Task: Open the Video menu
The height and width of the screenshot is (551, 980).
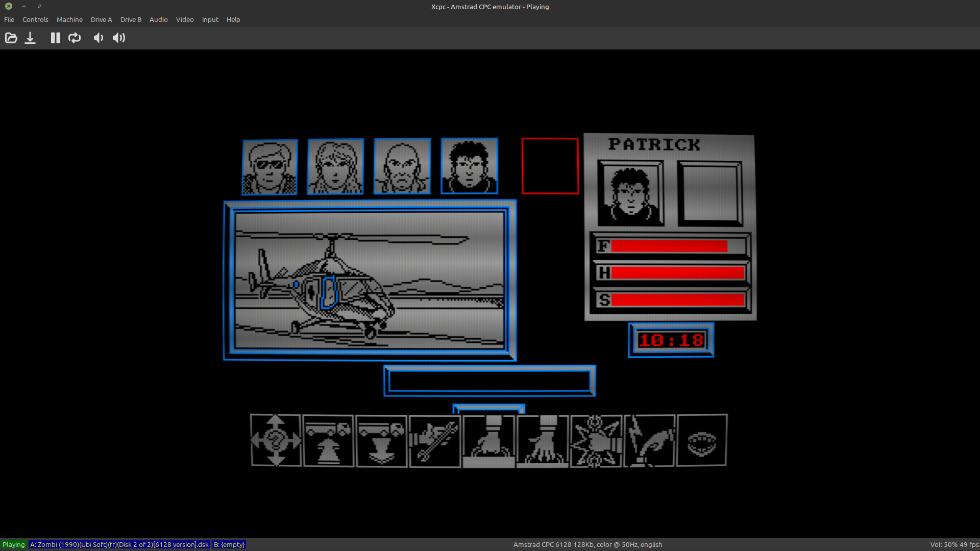Action: point(185,19)
